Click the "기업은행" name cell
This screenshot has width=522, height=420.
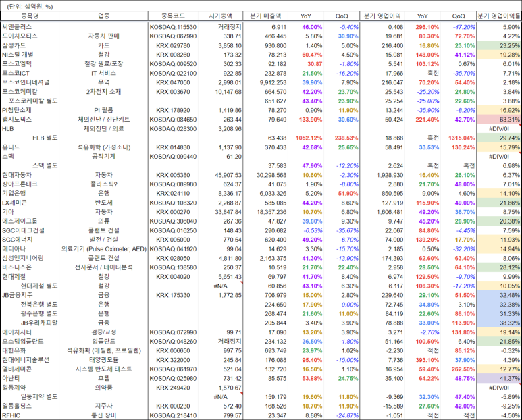pos(14,193)
